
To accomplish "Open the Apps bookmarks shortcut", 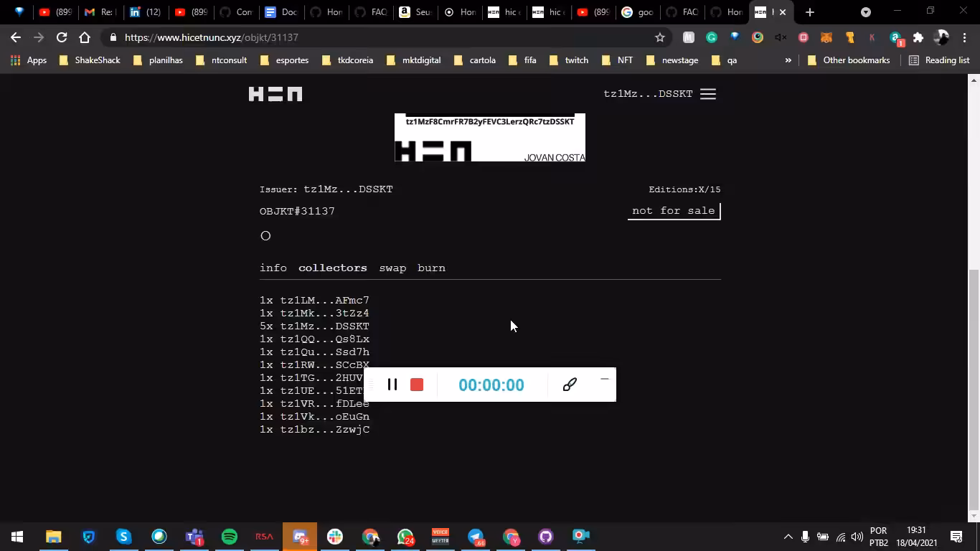I will [29, 60].
